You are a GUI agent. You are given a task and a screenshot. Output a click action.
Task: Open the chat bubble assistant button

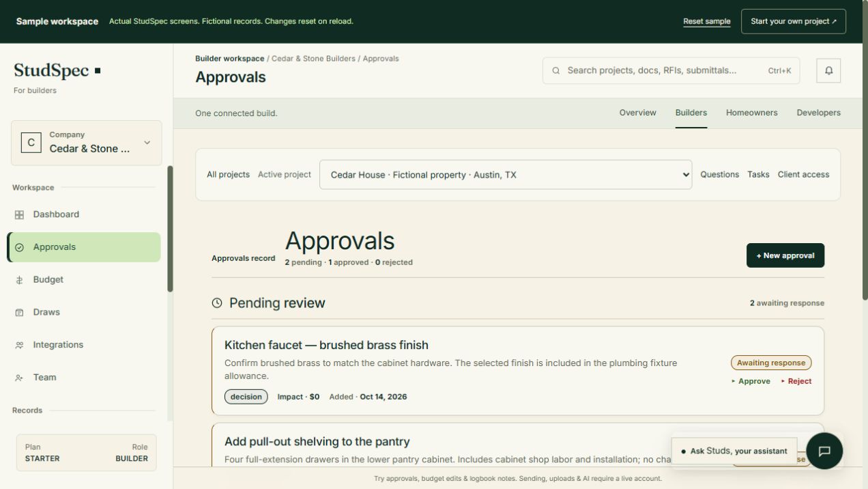824,451
